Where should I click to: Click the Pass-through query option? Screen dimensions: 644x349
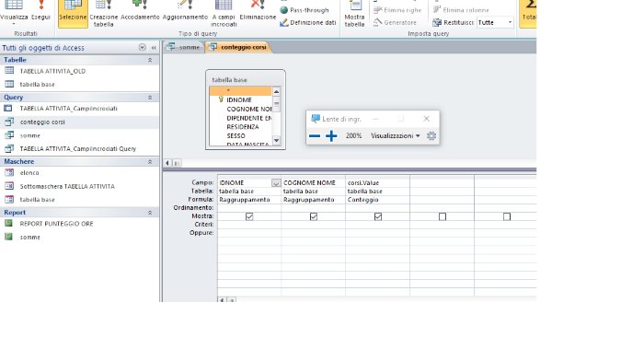coord(305,10)
